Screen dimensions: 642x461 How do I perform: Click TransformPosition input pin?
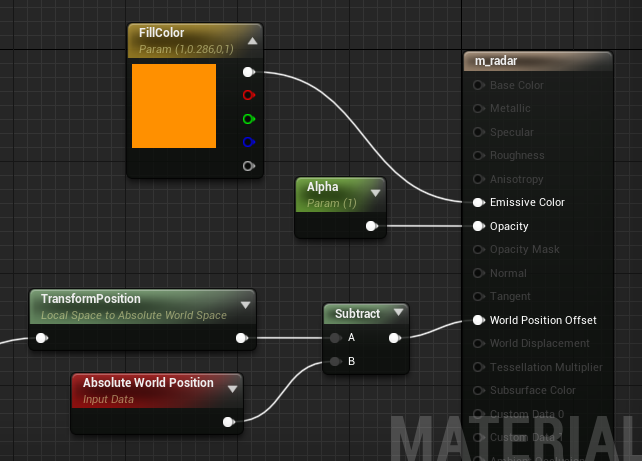click(41, 338)
